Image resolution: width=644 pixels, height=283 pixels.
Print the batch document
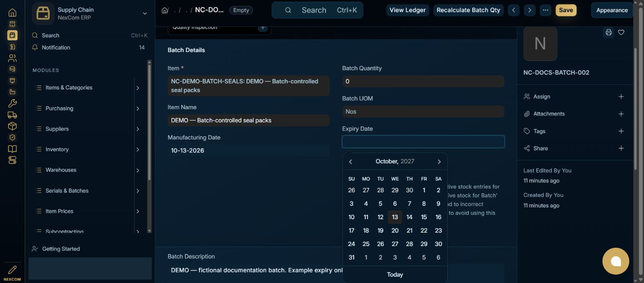point(608,32)
